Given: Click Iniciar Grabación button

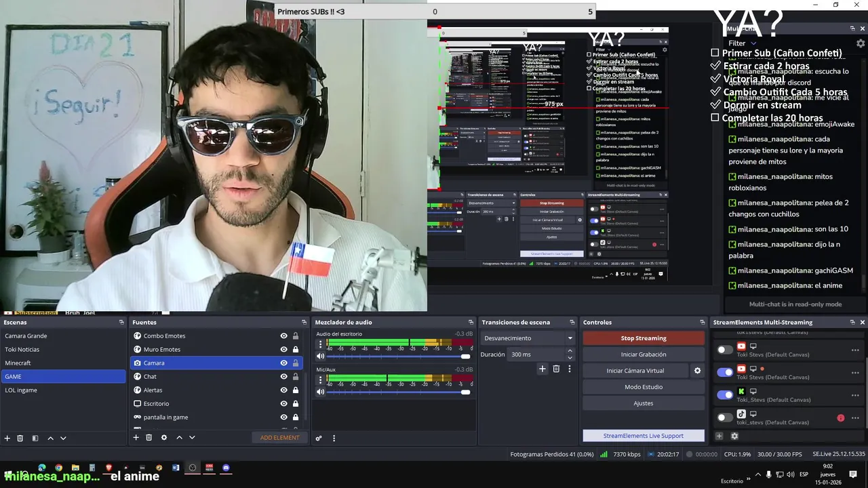Looking at the screenshot, I should click(644, 354).
